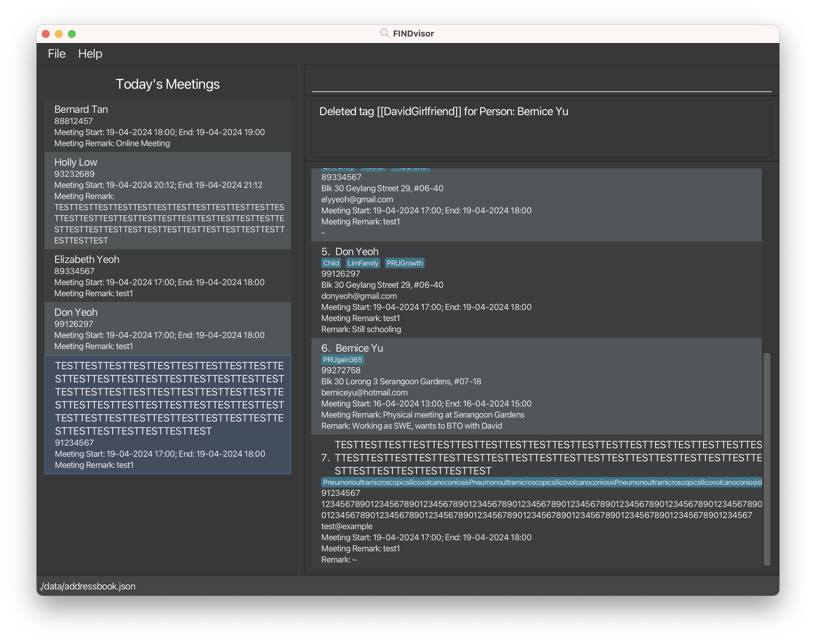The height and width of the screenshot is (644, 816).
Task: Open the File menu
Action: 56,54
